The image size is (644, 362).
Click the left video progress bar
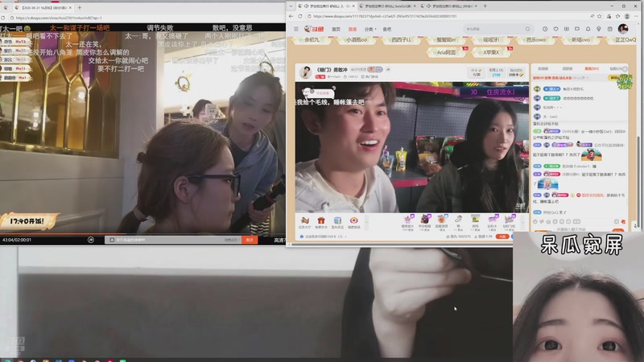(142, 234)
